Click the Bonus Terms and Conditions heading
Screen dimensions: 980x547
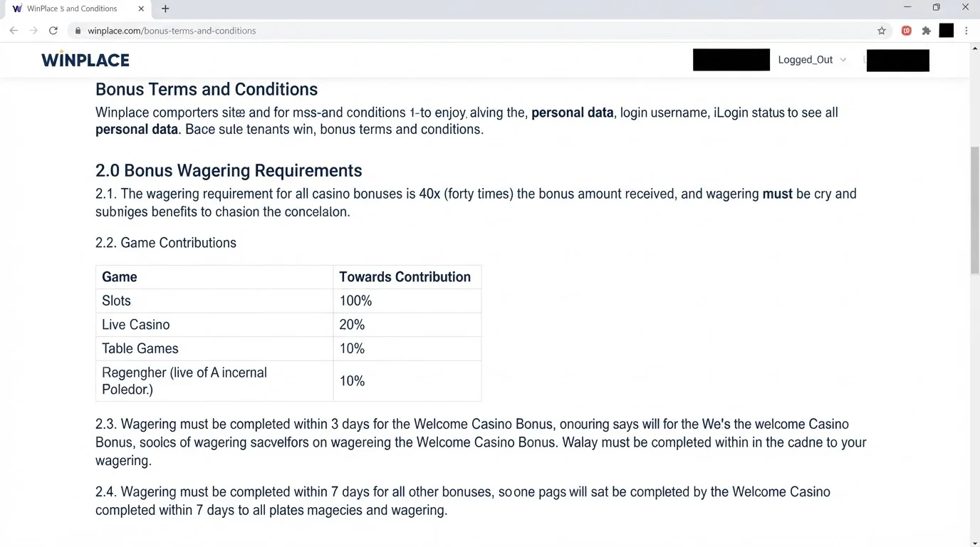(x=207, y=89)
